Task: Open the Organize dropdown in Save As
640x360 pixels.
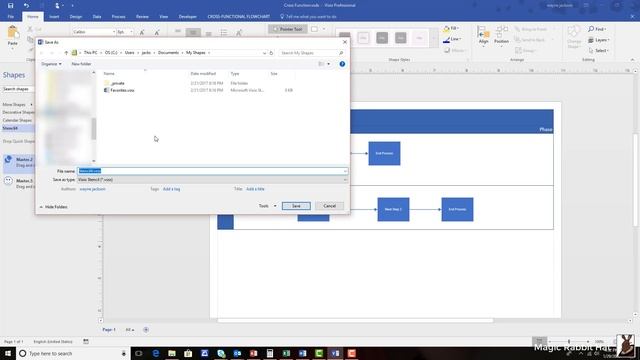Action: (51, 64)
